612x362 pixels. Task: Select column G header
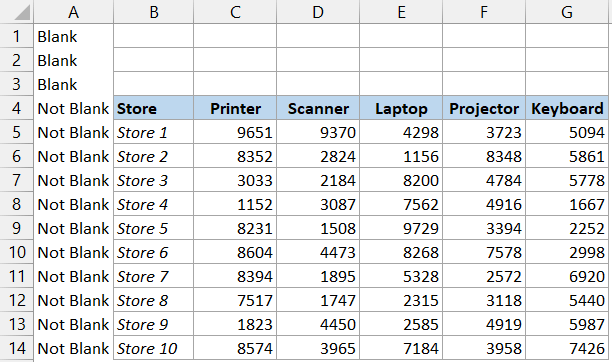[567, 12]
